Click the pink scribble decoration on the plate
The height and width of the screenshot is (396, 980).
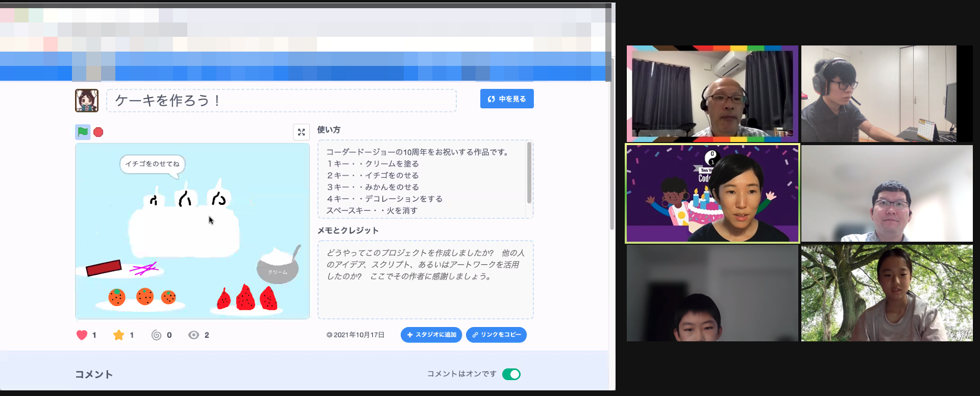pos(143,268)
